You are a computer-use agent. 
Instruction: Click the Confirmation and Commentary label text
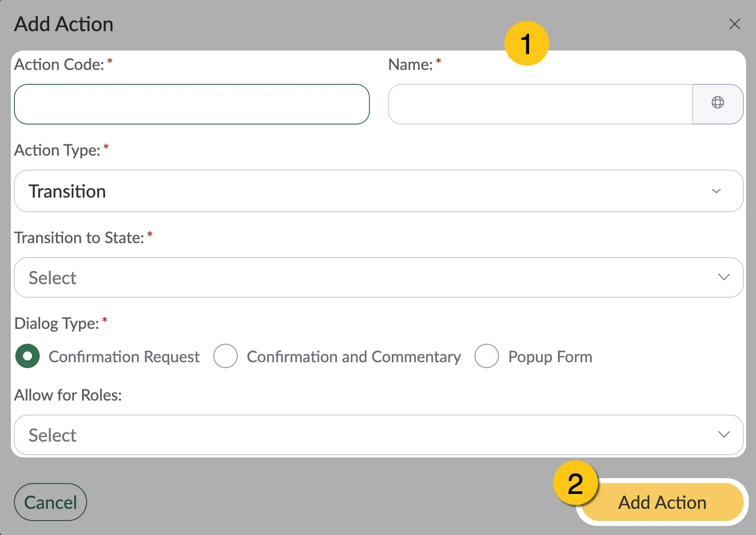point(354,356)
